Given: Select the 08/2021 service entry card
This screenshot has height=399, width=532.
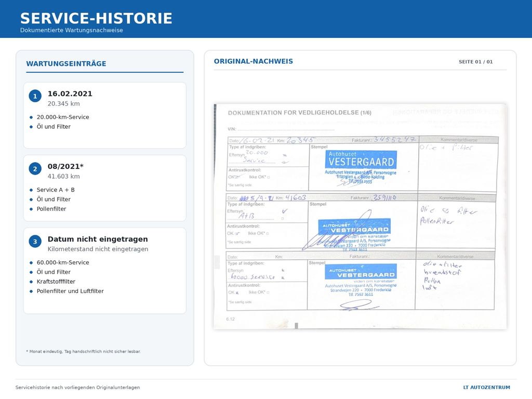Looking at the screenshot, I should tap(105, 188).
